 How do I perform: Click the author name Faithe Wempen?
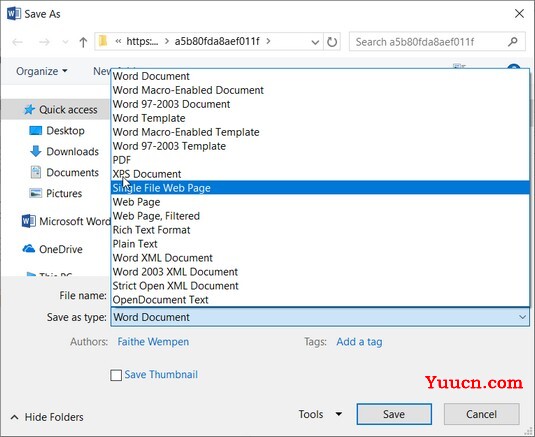click(x=153, y=342)
